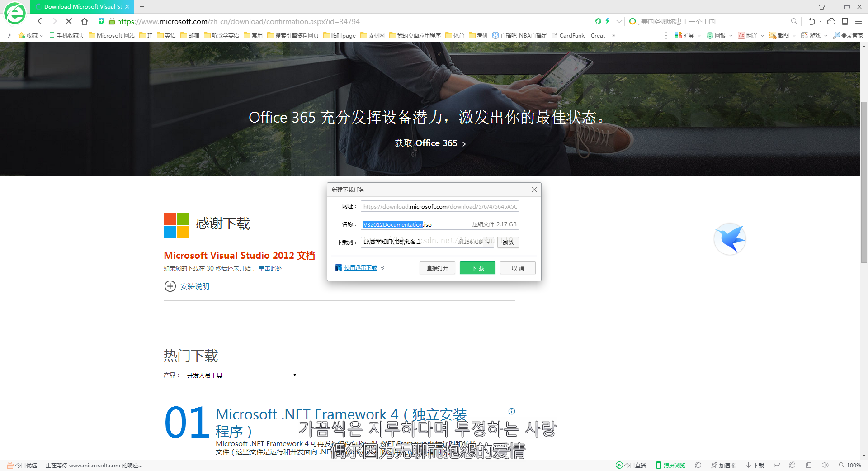Close the 新建下载任务 dialog
The width and height of the screenshot is (868, 471).
[x=534, y=190]
